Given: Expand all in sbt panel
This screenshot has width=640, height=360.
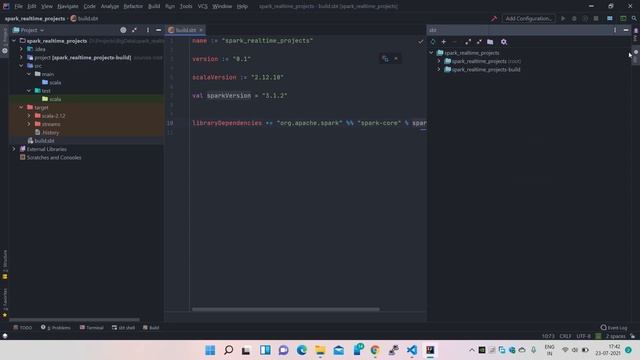Looking at the screenshot, I should [468, 42].
